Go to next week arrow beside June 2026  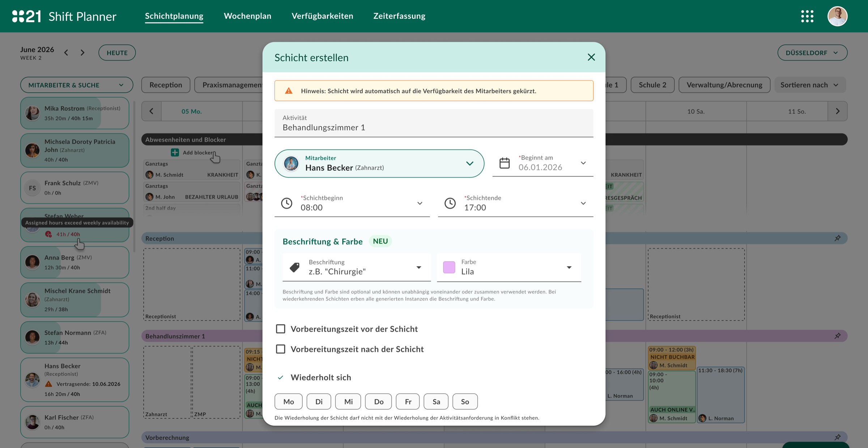(x=82, y=53)
